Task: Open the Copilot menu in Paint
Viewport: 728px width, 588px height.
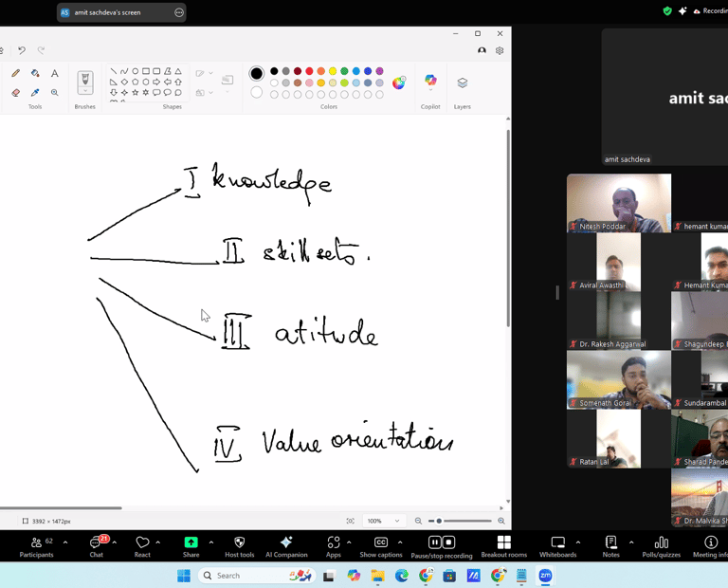Action: point(430,83)
